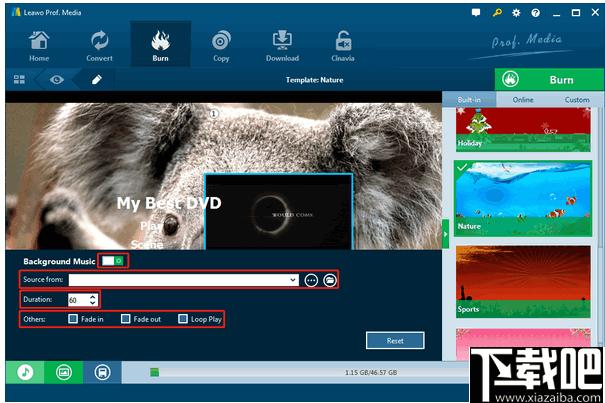This screenshot has width=605, height=403.
Task: Click the grid view menu icon
Action: (19, 80)
